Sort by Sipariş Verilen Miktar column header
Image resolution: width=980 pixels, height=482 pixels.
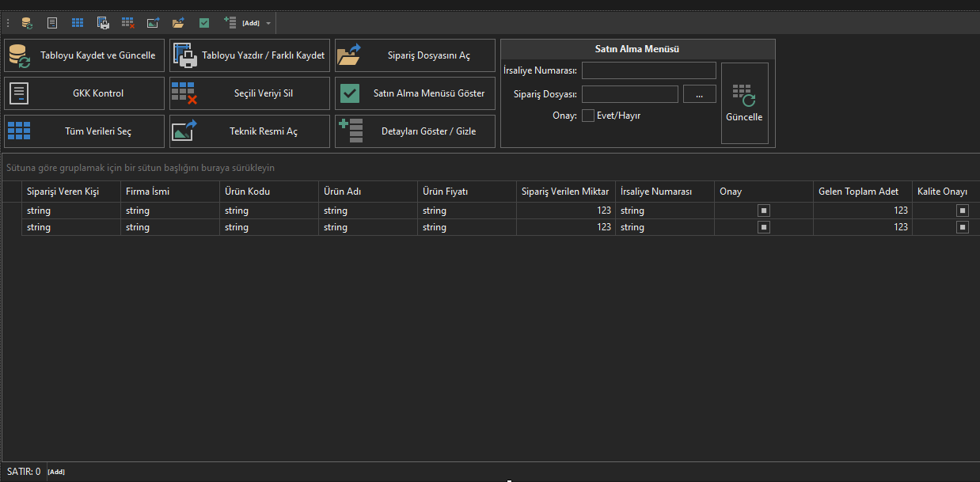(x=566, y=192)
